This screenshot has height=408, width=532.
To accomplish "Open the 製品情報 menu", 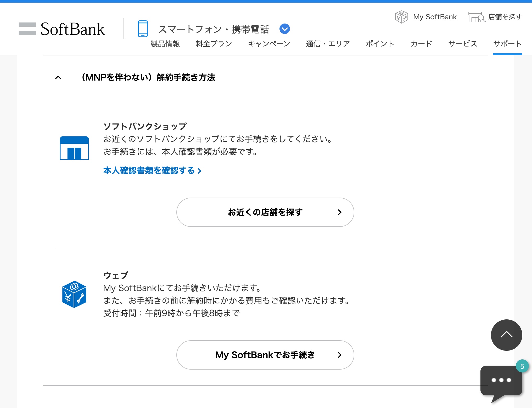I will pos(165,44).
